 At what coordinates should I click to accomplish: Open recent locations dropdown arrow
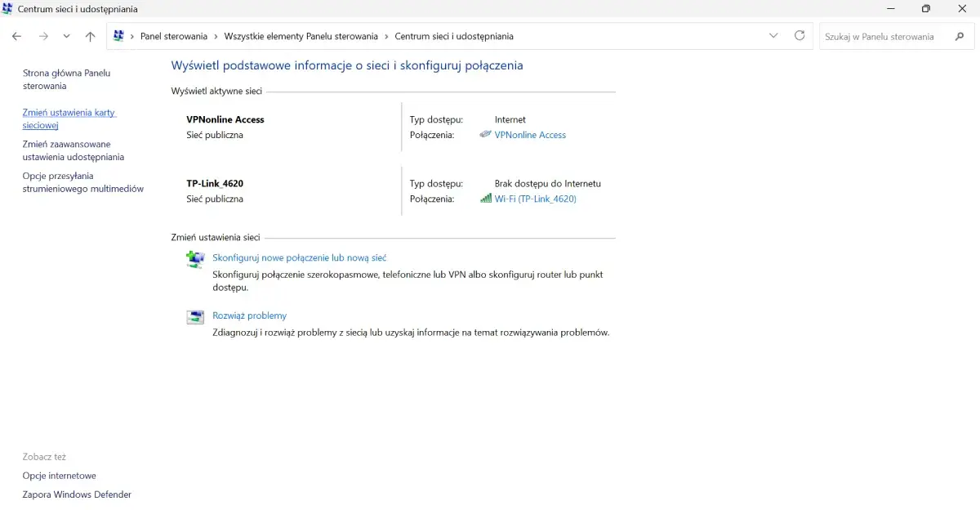67,36
